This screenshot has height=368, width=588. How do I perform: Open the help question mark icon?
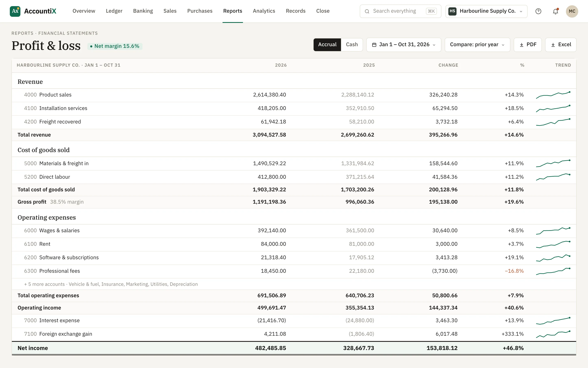[x=538, y=11]
